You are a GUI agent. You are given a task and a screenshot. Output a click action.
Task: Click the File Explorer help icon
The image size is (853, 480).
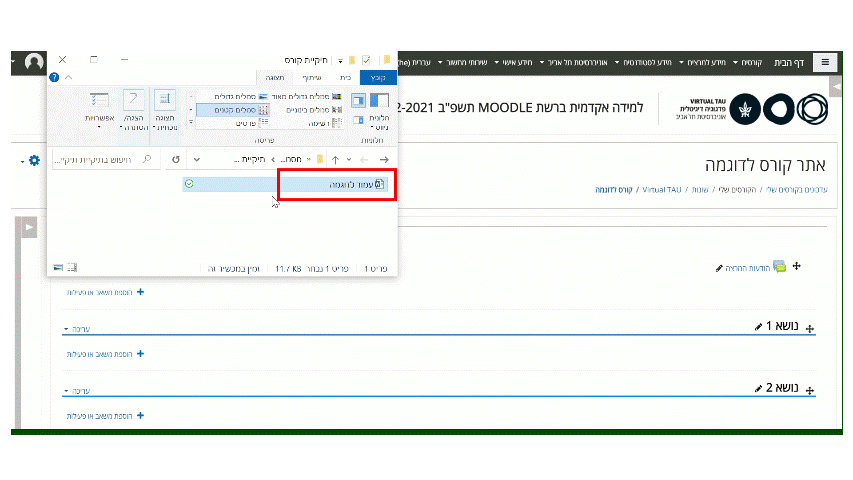tap(54, 77)
